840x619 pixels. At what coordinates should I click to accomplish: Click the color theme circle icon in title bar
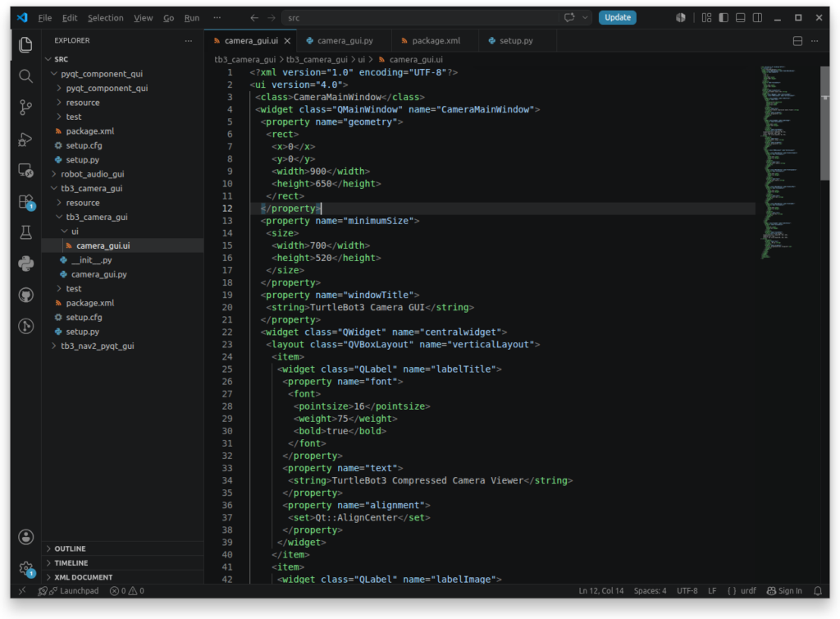click(x=680, y=18)
